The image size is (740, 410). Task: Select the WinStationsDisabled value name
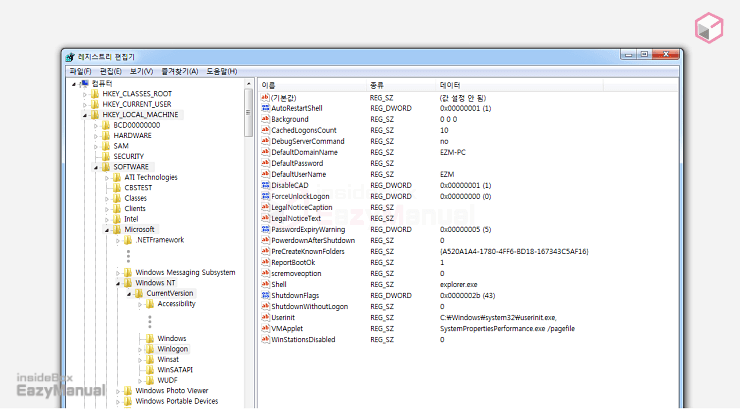pyautogui.click(x=303, y=340)
